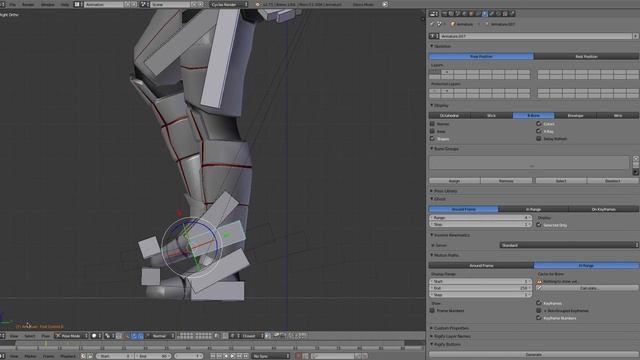The height and width of the screenshot is (360, 640).
Task: Open the Playback menu in timeline
Action: tap(68, 356)
